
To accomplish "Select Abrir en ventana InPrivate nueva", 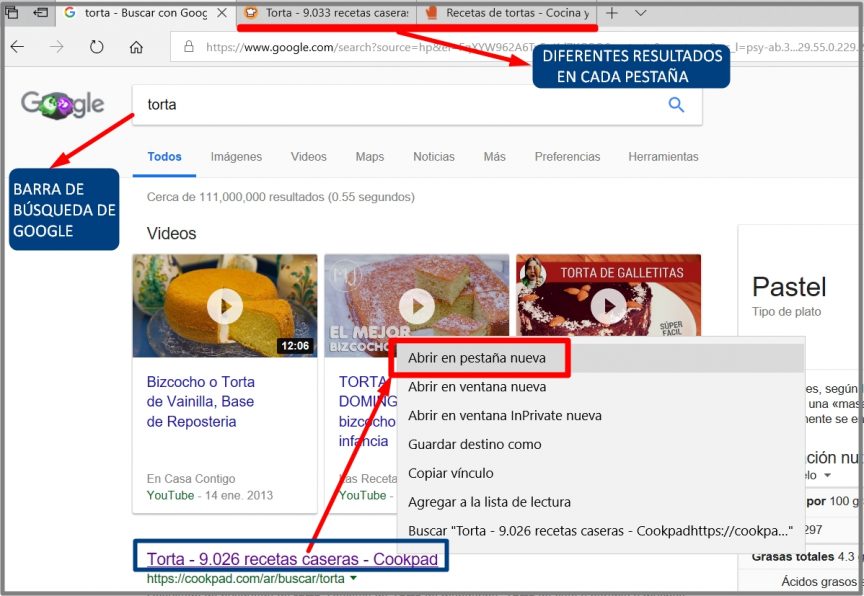I will [x=506, y=415].
